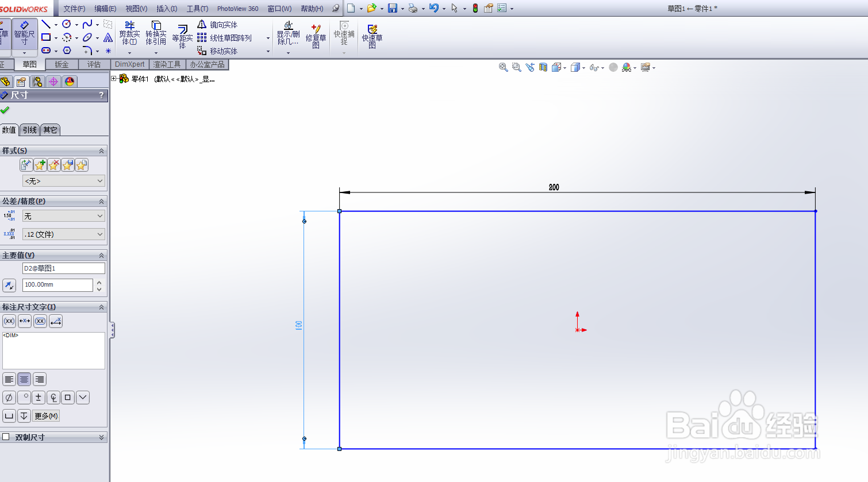Viewport: 868px width, 482px height.
Task: Open the ConfigurationManager tab icon
Action: [37, 82]
